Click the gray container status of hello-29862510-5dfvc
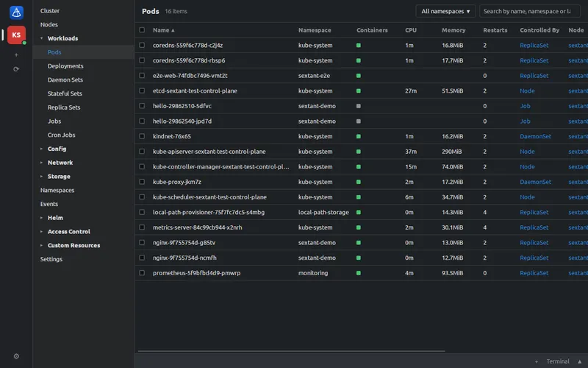This screenshot has width=588, height=368. point(359,106)
